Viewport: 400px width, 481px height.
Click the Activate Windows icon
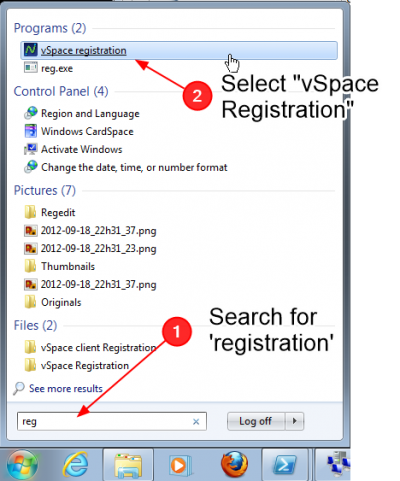point(31,149)
